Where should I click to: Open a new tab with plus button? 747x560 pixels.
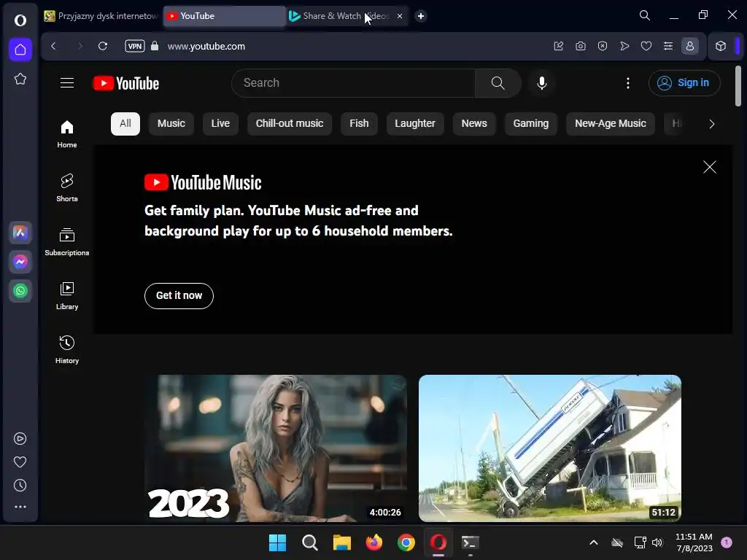(421, 16)
